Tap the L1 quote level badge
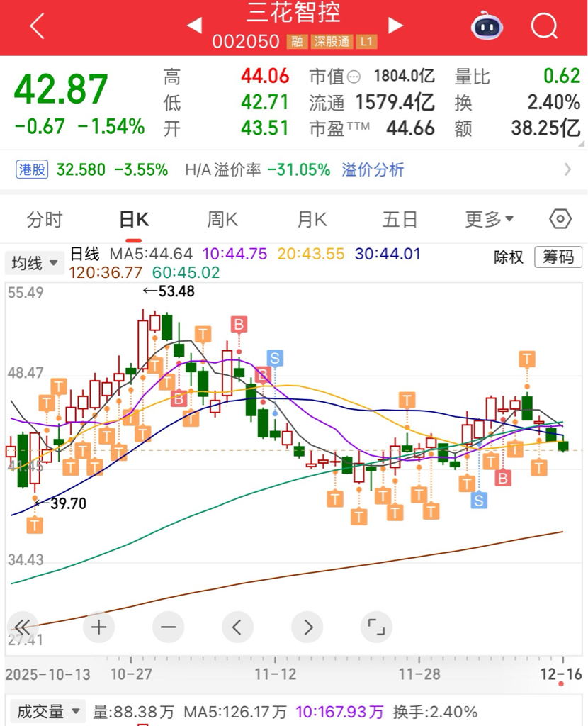This screenshot has height=726, width=588. pos(366,42)
